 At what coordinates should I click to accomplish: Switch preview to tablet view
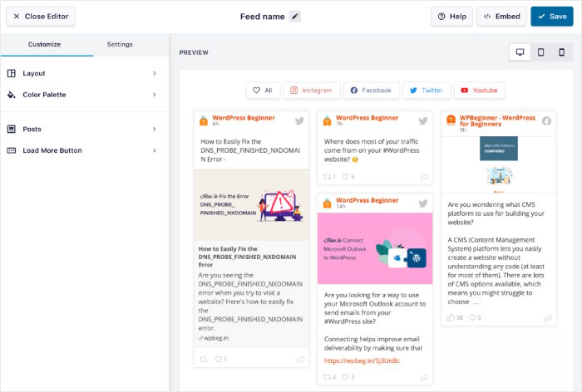coord(540,52)
